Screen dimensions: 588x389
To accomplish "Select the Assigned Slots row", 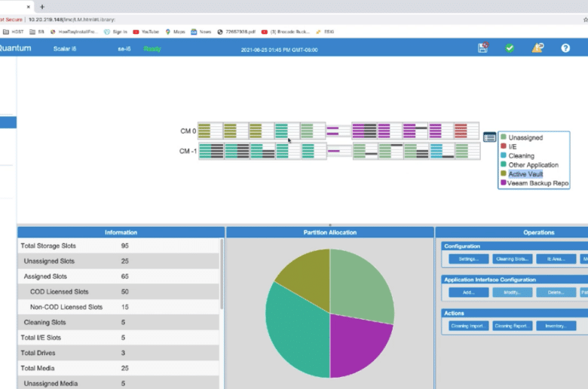I will (x=118, y=277).
